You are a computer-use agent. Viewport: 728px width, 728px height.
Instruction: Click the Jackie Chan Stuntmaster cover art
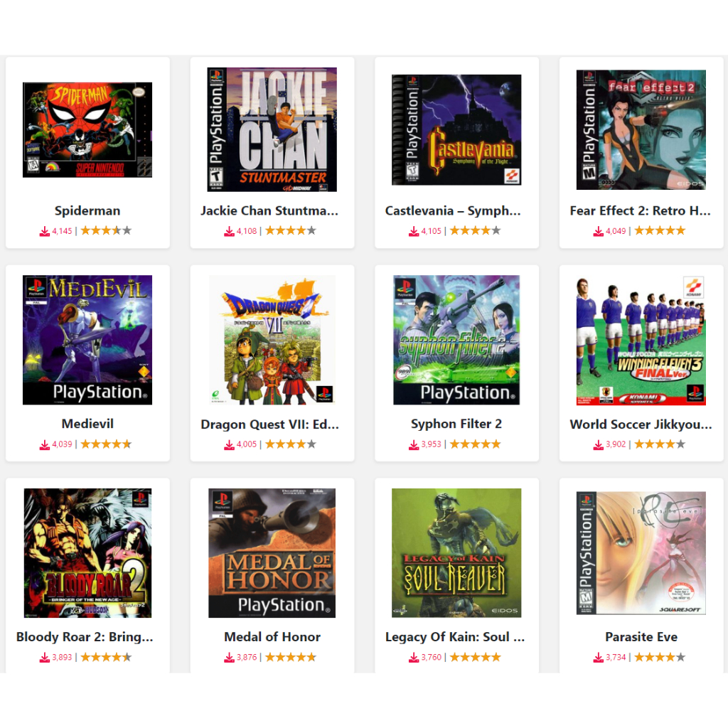[272, 129]
